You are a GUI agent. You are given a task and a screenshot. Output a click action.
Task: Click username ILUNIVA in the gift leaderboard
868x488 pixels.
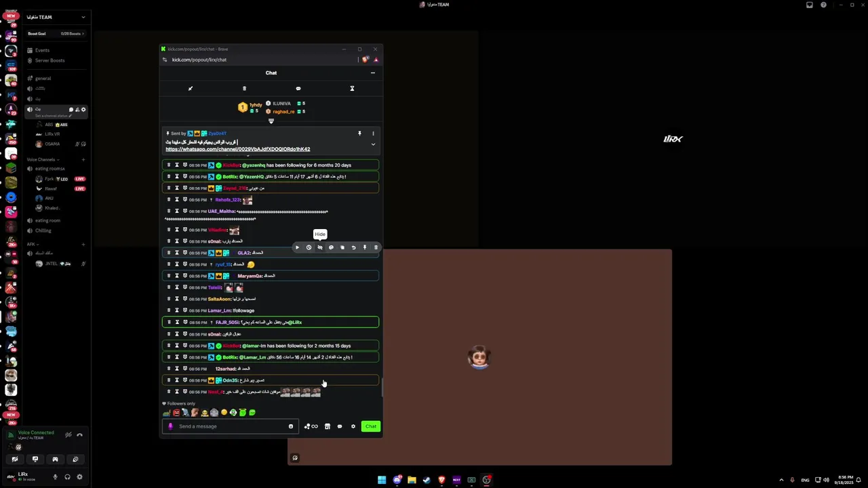(281, 104)
